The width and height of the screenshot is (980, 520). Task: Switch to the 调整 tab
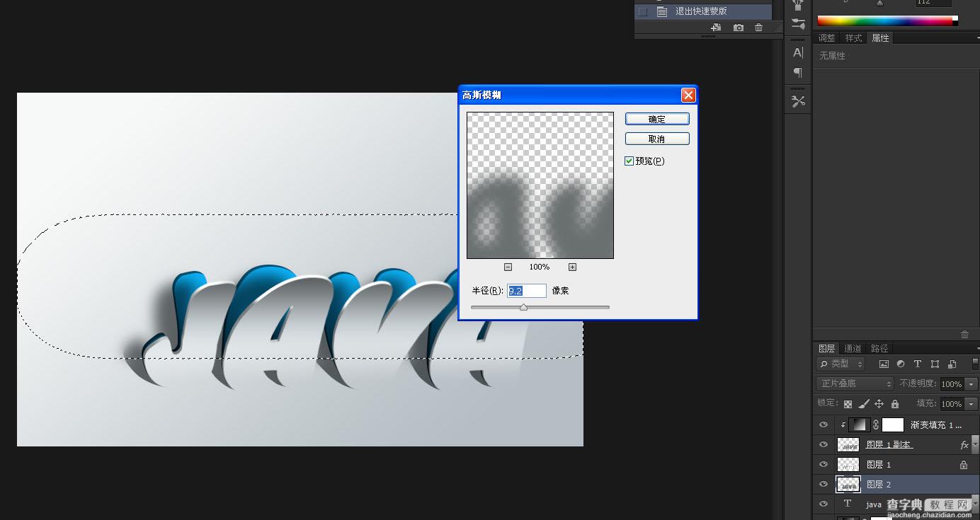[827, 38]
